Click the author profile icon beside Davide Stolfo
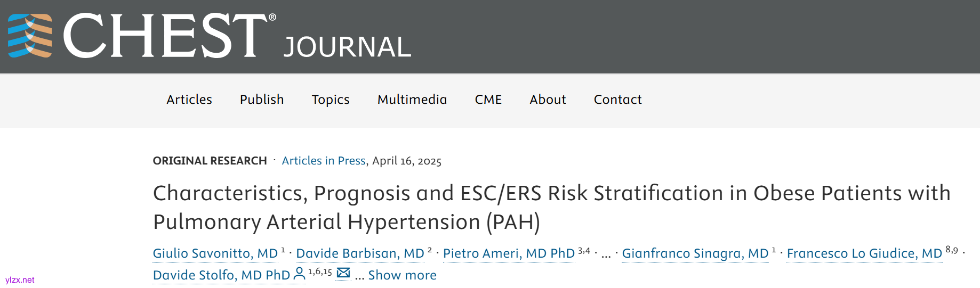This screenshot has height=288, width=980. tap(300, 274)
